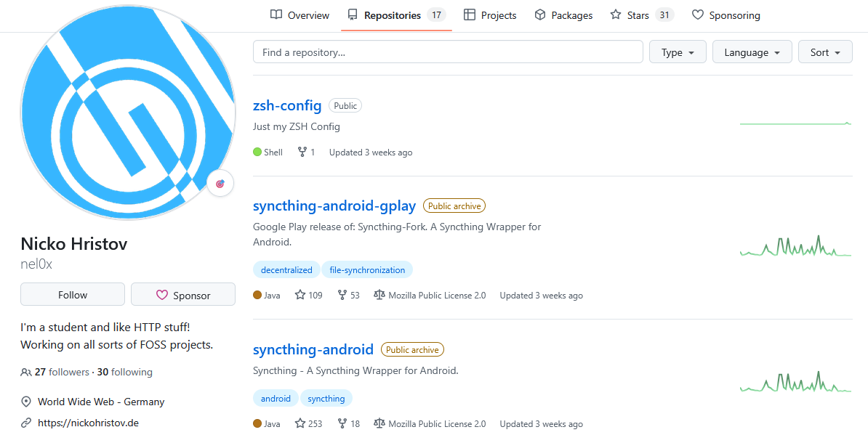Click the star icon on syncthing-android-gplay
Screen dimensions: 868x435
[x=300, y=296]
